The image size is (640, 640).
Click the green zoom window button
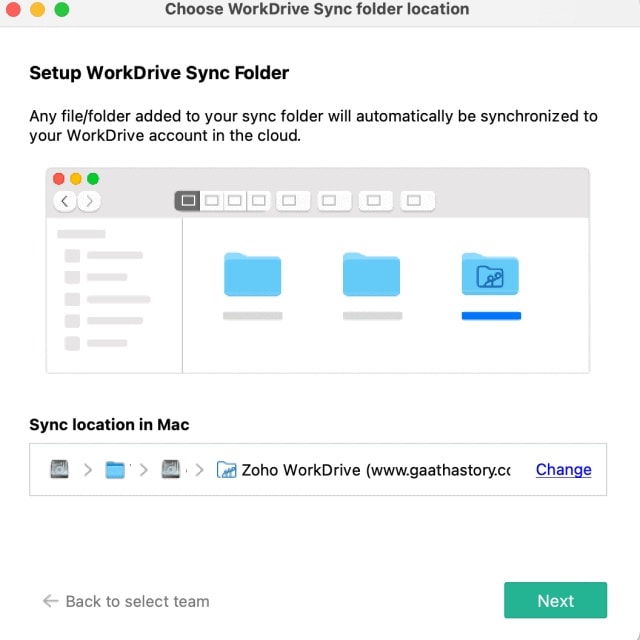pos(62,9)
